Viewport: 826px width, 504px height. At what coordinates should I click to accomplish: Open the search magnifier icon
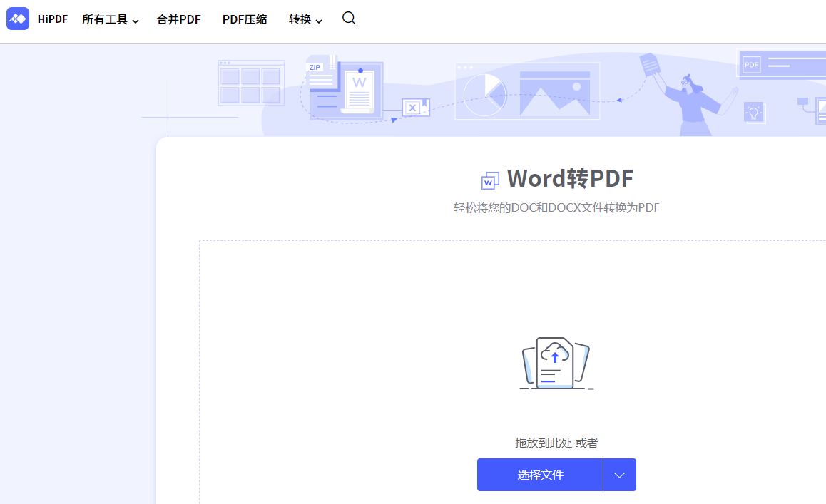point(349,19)
